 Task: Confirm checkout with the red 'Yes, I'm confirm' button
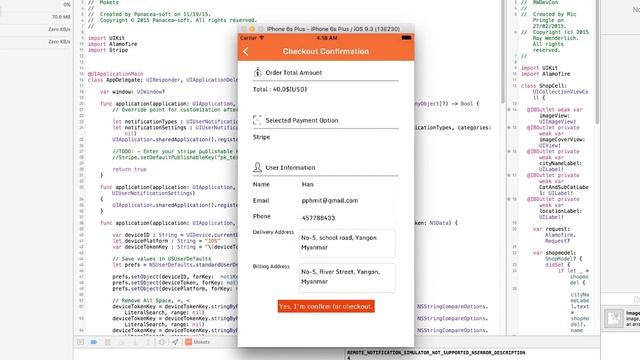click(x=326, y=306)
